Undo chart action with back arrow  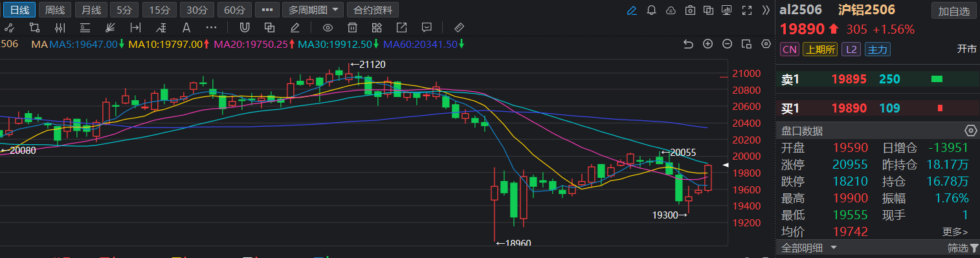tap(688, 44)
